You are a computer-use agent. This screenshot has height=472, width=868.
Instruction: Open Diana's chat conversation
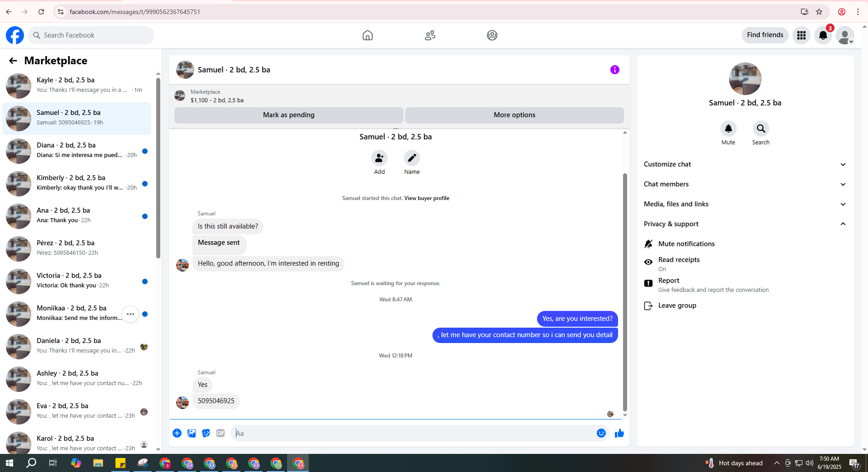pyautogui.click(x=77, y=151)
